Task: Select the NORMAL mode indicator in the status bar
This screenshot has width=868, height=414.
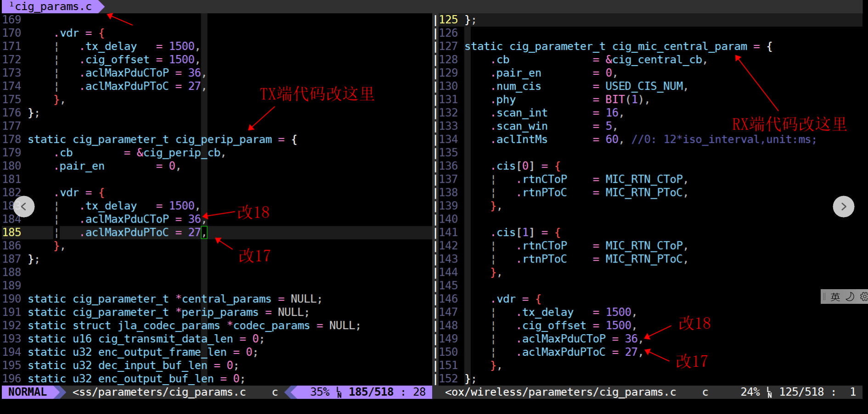Action: coord(28,392)
